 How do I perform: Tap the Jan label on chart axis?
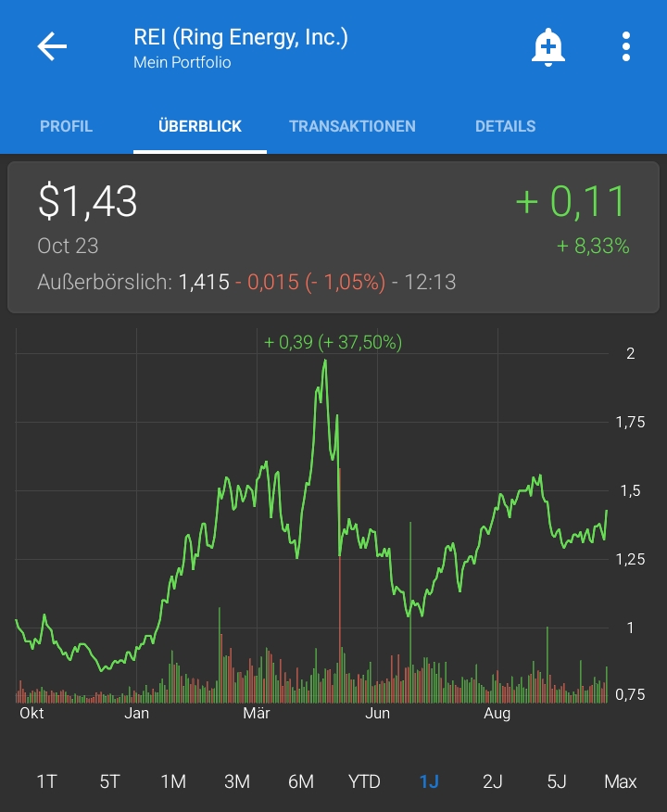click(x=136, y=713)
